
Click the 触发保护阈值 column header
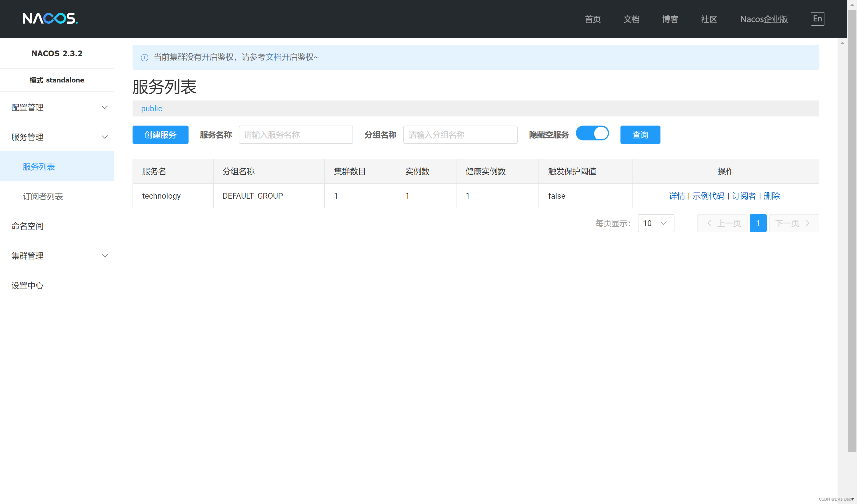click(x=585, y=171)
